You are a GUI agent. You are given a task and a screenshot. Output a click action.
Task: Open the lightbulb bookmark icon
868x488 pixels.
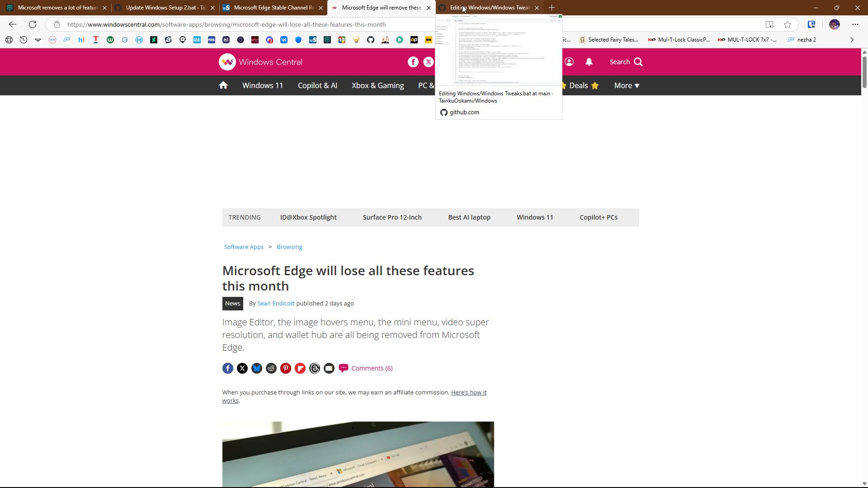click(x=356, y=40)
